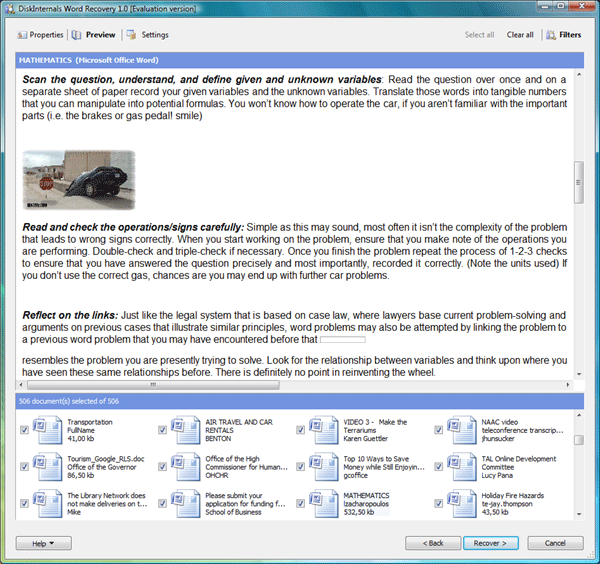Click the Preview toolbar button
This screenshot has height=564, width=600.
click(94, 35)
